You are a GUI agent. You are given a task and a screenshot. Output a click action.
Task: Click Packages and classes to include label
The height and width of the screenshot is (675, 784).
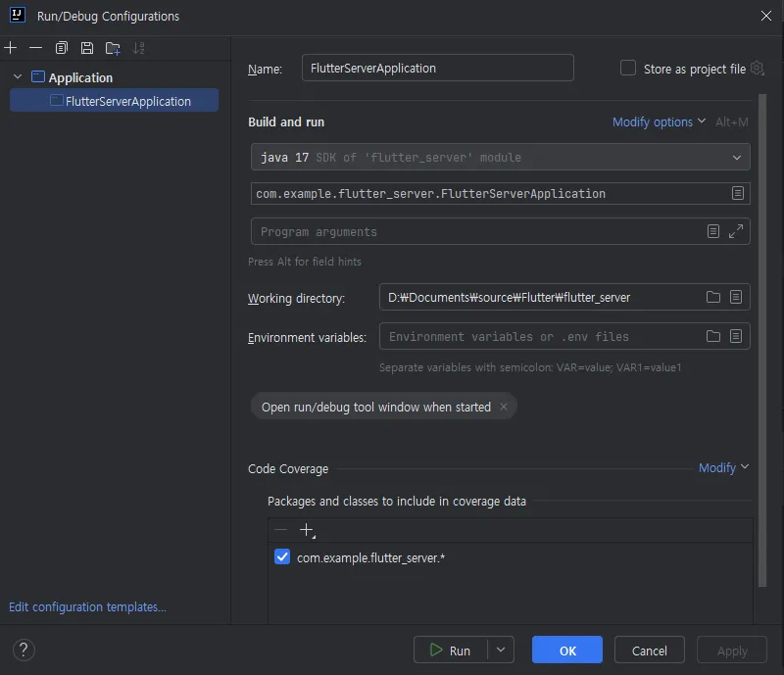[x=397, y=501]
